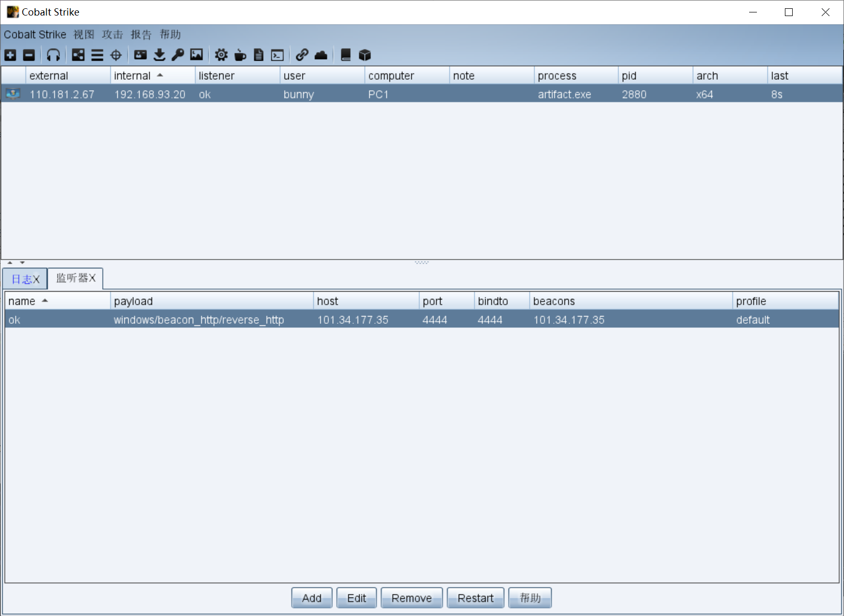Image resolution: width=844 pixels, height=616 pixels.
Task: Sort listeners by payload column
Action: tap(212, 301)
